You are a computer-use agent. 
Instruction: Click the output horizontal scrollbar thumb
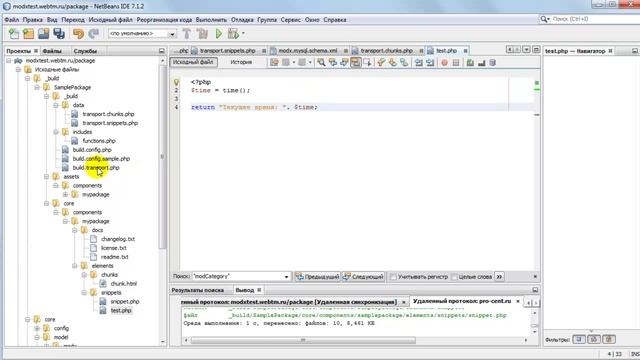[x=303, y=340]
